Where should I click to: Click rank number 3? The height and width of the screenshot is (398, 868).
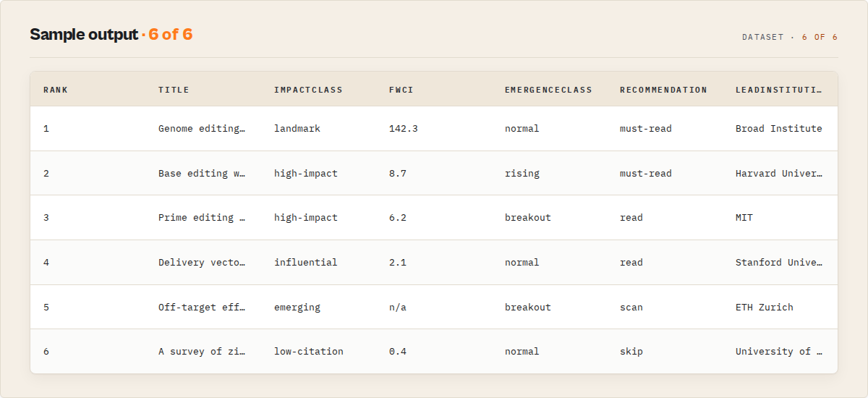tap(46, 218)
